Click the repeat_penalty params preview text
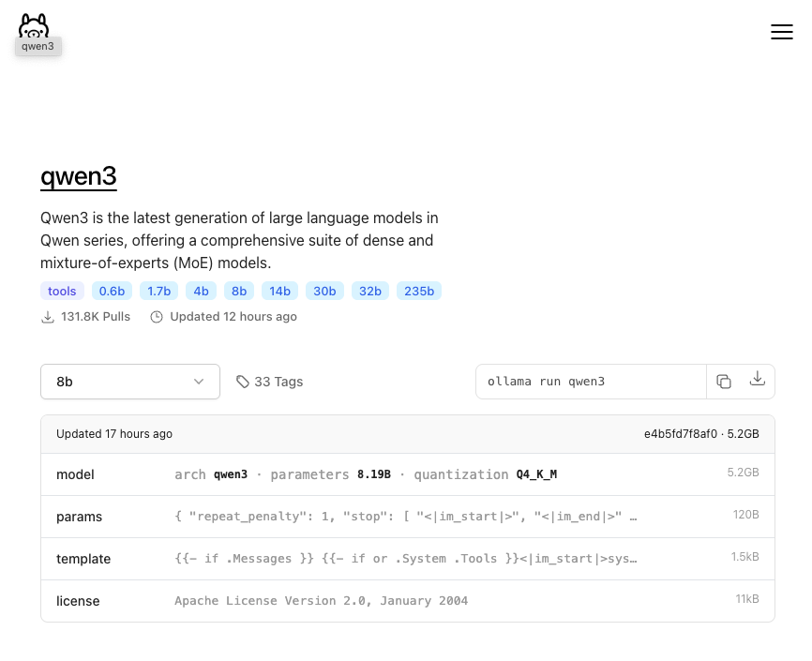This screenshot has width=812, height=661. coord(405,517)
